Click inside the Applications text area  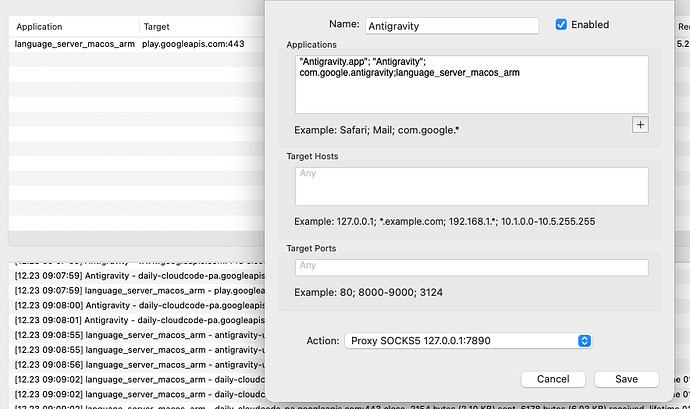472,85
